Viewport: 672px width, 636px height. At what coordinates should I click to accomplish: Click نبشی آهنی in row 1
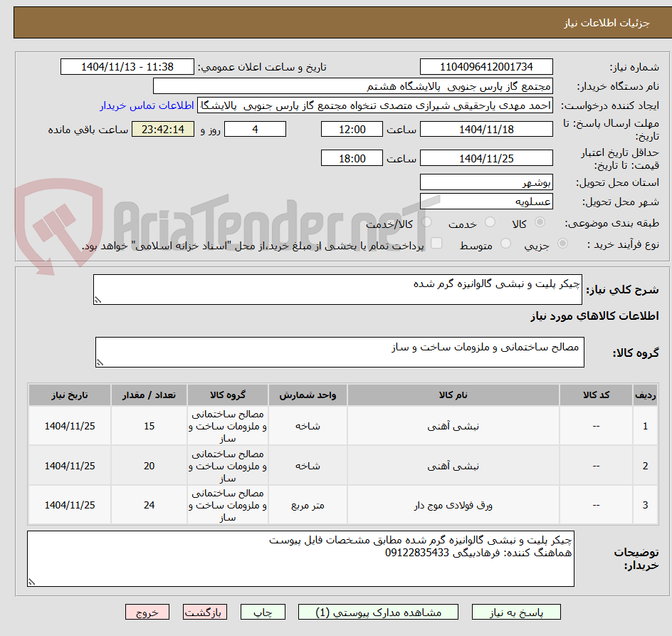pos(453,427)
